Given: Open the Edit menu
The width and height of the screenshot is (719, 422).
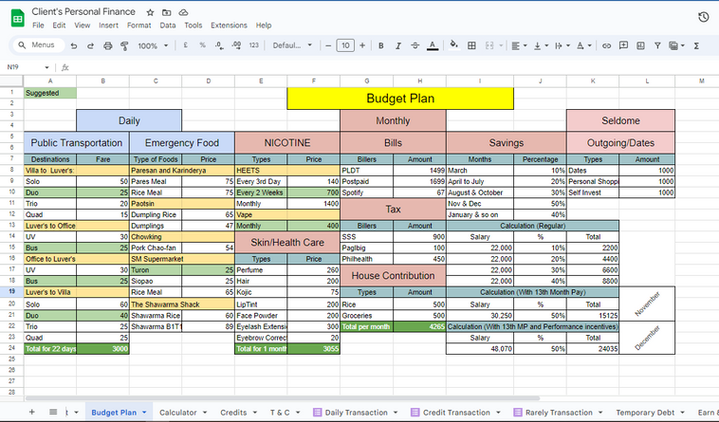Looking at the screenshot, I should point(59,25).
